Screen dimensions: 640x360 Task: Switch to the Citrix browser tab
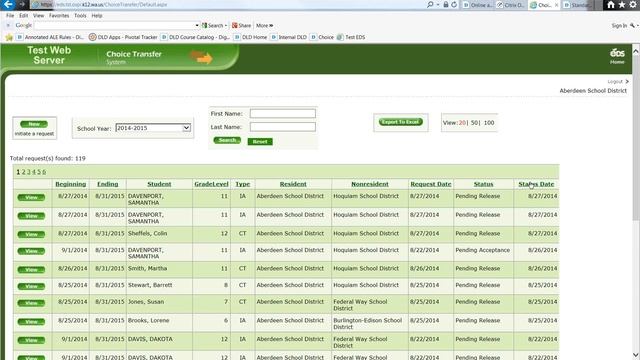[510, 5]
